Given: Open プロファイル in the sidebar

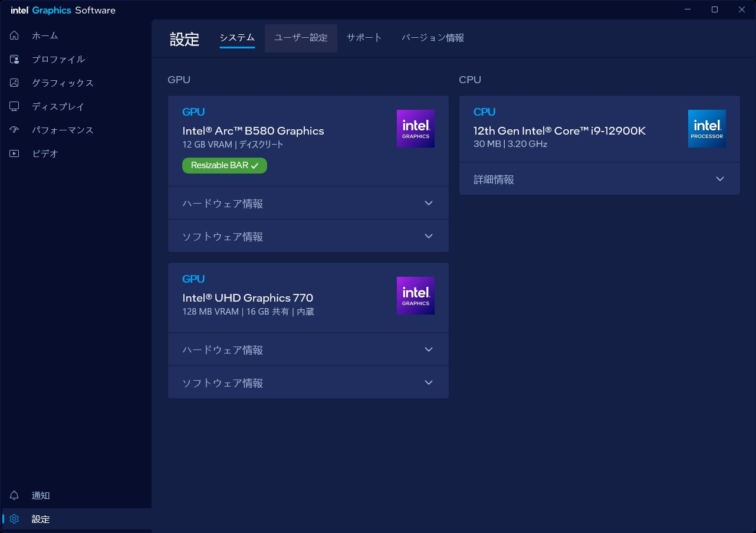Looking at the screenshot, I should pos(75,59).
